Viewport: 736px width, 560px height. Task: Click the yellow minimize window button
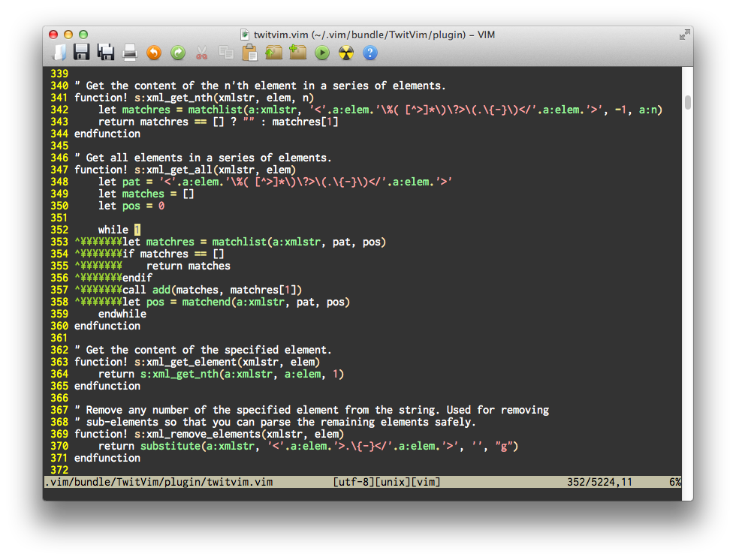coord(68,35)
